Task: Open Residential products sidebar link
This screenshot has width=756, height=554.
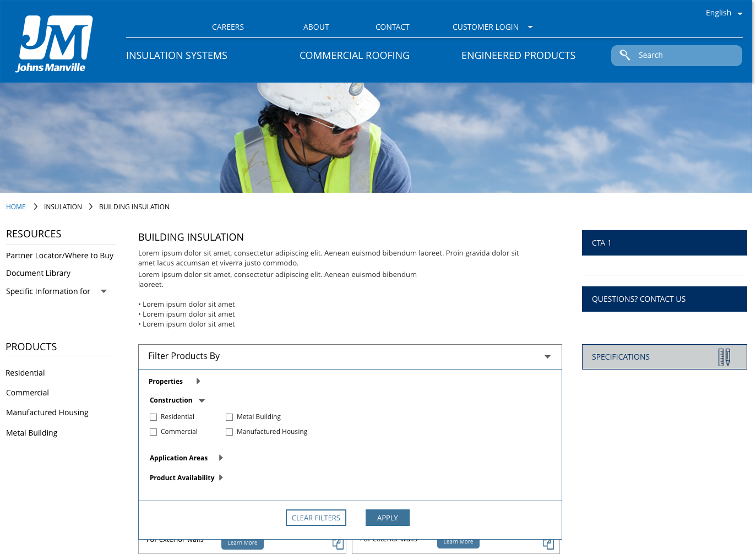Action: pos(25,373)
